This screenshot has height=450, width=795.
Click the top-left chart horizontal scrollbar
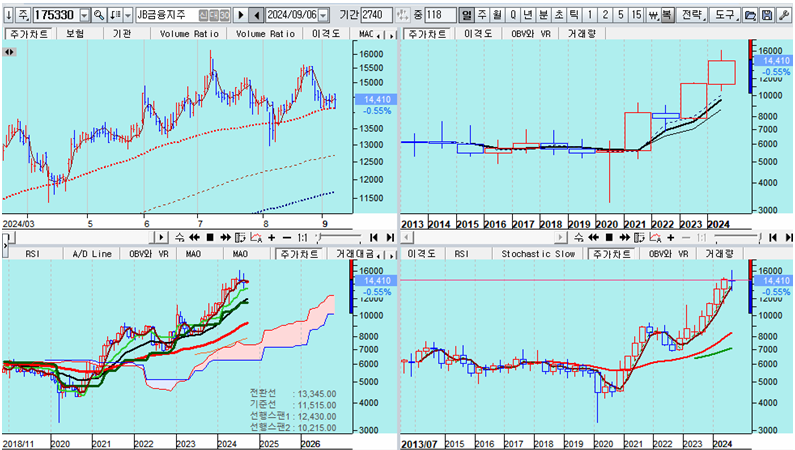coord(80,238)
